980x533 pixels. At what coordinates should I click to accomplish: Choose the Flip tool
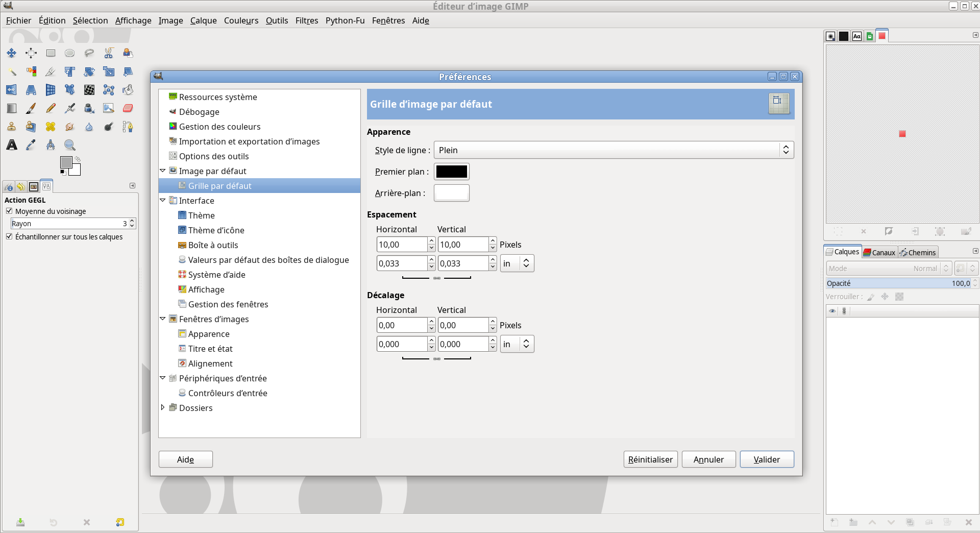(11, 90)
